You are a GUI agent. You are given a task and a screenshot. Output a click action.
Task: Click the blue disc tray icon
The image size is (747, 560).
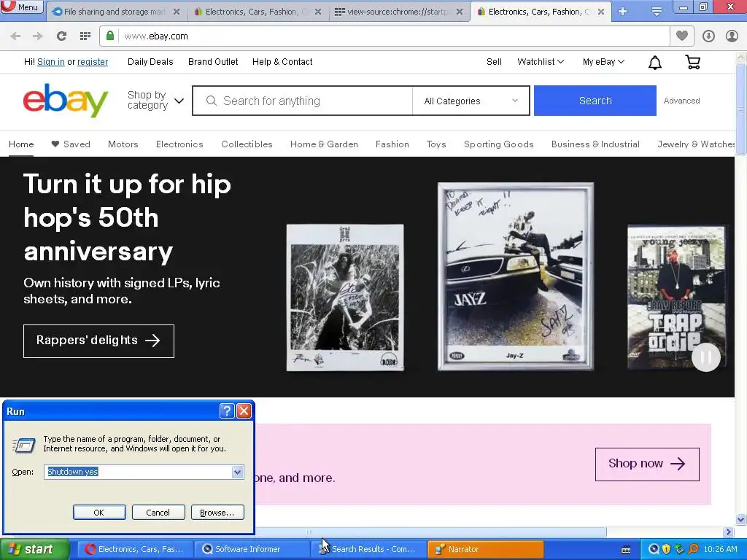(654, 549)
